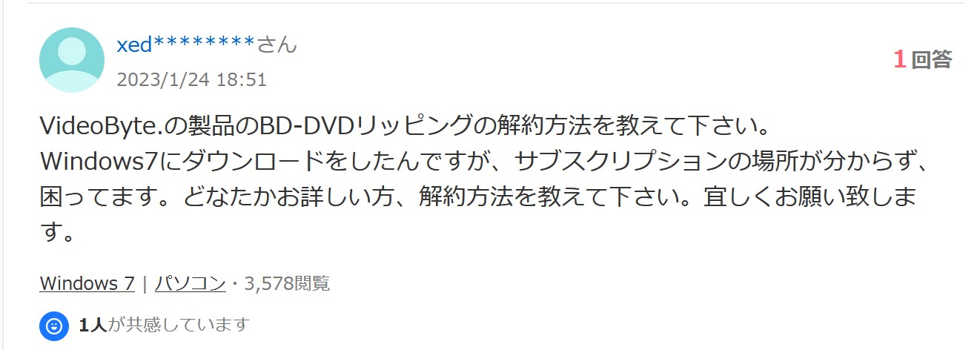Click the さん suffix after the username
The height and width of the screenshot is (350, 980).
pyautogui.click(x=277, y=44)
